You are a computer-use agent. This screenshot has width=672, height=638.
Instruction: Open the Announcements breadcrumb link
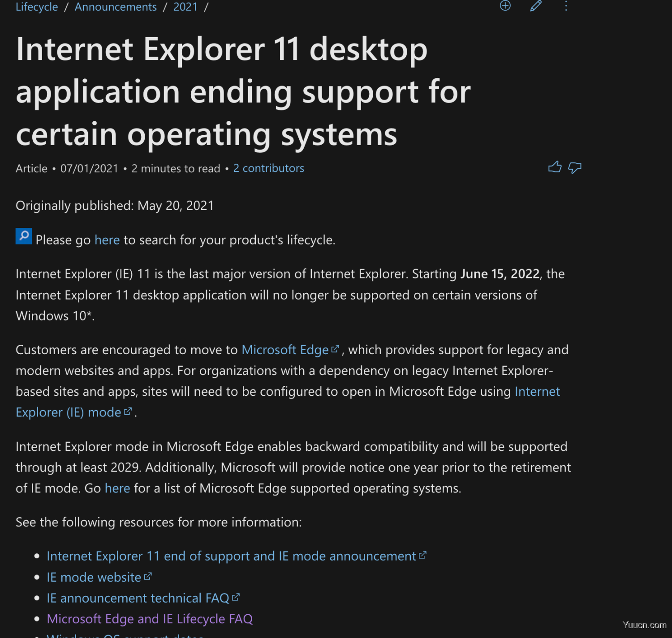(x=116, y=7)
